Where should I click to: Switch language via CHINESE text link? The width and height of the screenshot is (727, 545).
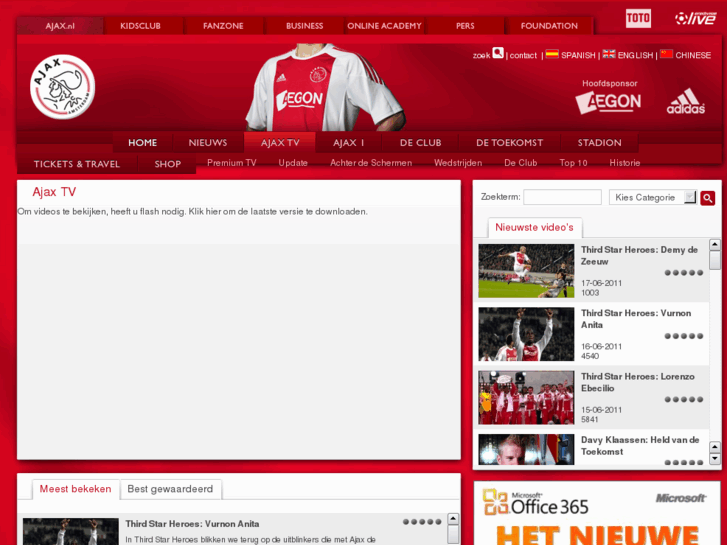click(x=693, y=55)
